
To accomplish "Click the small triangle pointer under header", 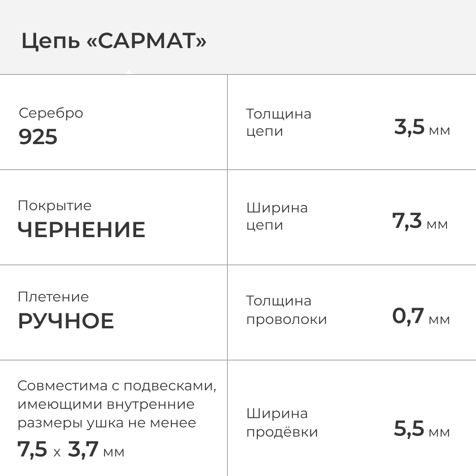I will (x=128, y=72).
